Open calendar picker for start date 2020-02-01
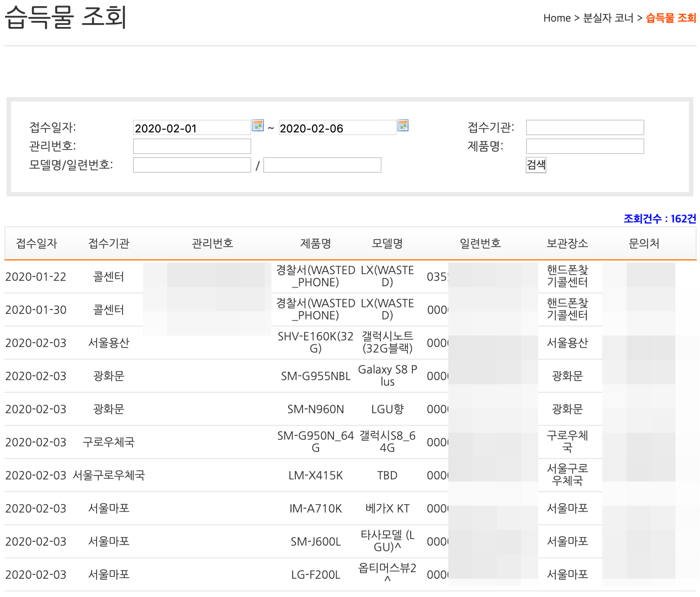Screen dimensions: 700x597 coord(258,125)
